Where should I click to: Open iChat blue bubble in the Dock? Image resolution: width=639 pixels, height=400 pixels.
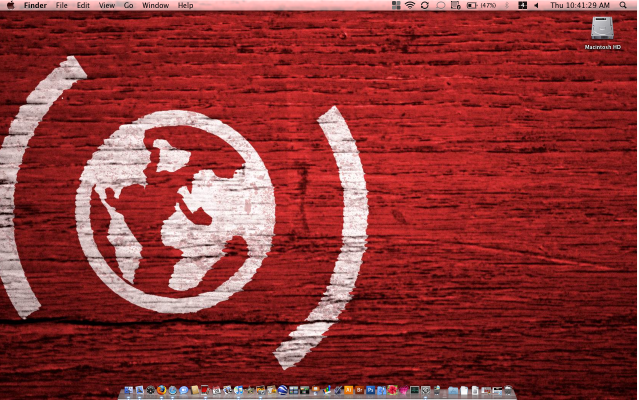(x=183, y=390)
